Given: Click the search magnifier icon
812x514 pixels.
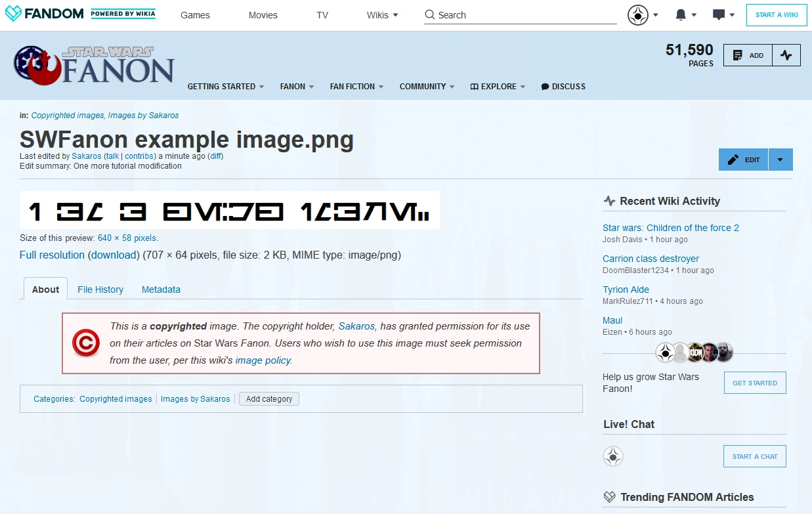Looking at the screenshot, I should tap(429, 14).
